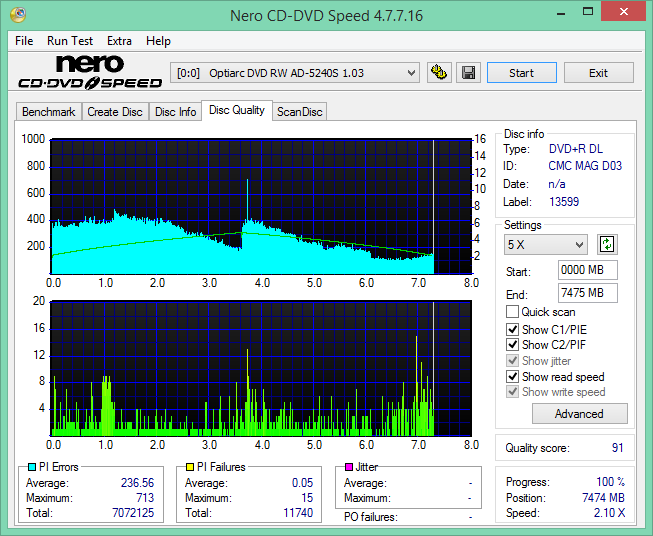Click the Nero CD-DVD Speed logo
The height and width of the screenshot is (536, 653).
pyautogui.click(x=90, y=72)
